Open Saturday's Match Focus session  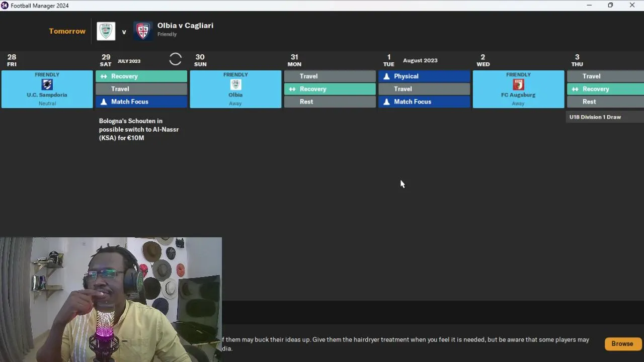click(141, 102)
